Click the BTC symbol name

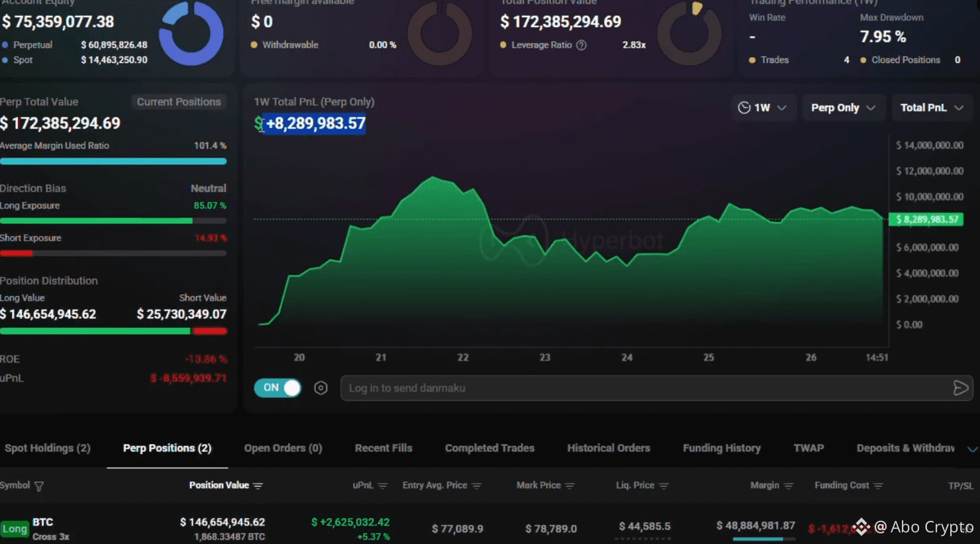click(42, 522)
